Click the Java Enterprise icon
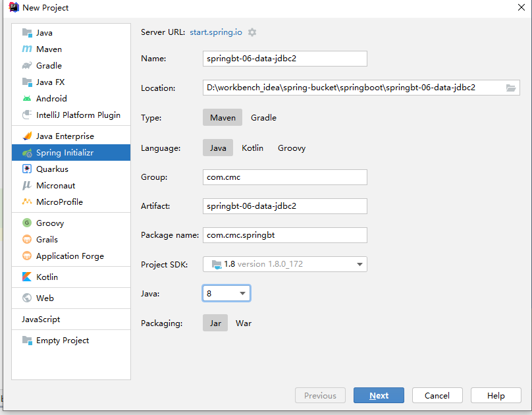 pos(27,136)
